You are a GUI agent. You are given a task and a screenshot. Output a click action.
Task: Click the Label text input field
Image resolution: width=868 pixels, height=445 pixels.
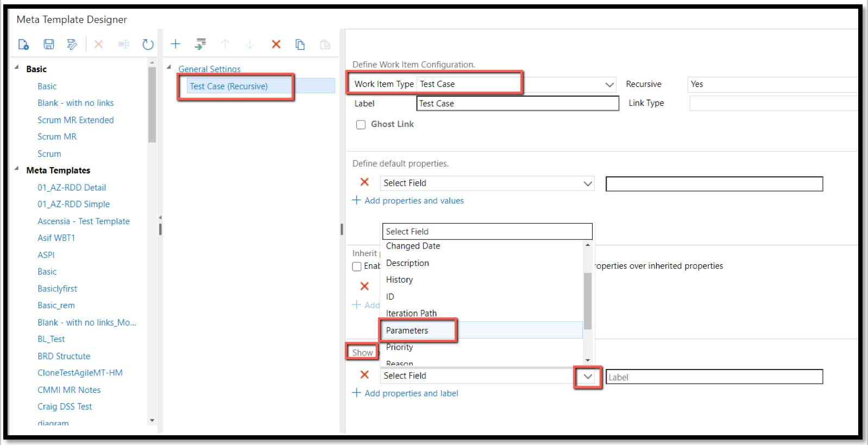[714, 377]
